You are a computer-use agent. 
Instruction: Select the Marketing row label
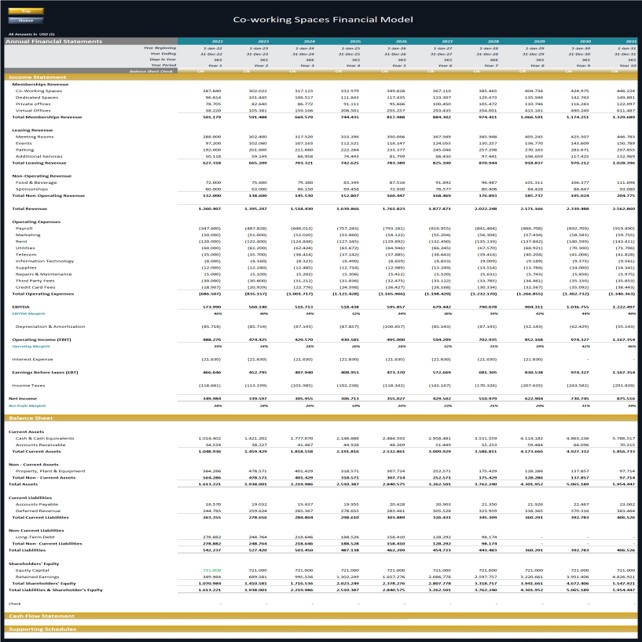[28, 235]
